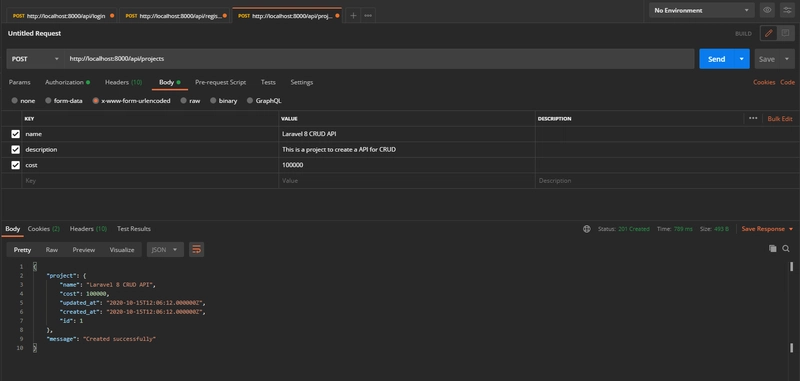Click the response body vertical scrollbar

pyautogui.click(x=791, y=306)
